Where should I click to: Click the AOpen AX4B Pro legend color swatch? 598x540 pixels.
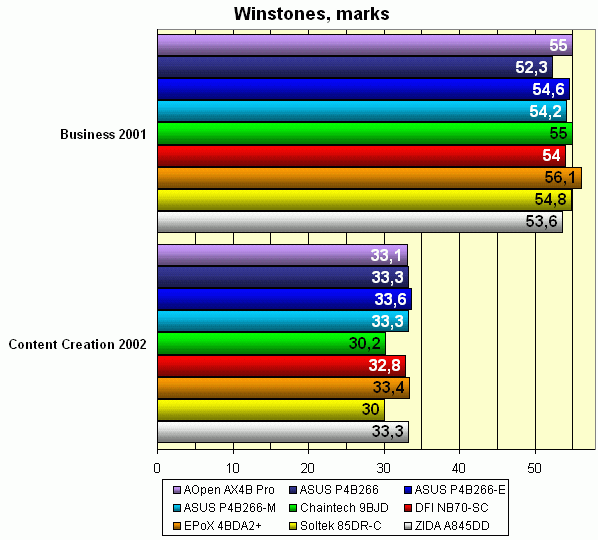click(x=177, y=490)
